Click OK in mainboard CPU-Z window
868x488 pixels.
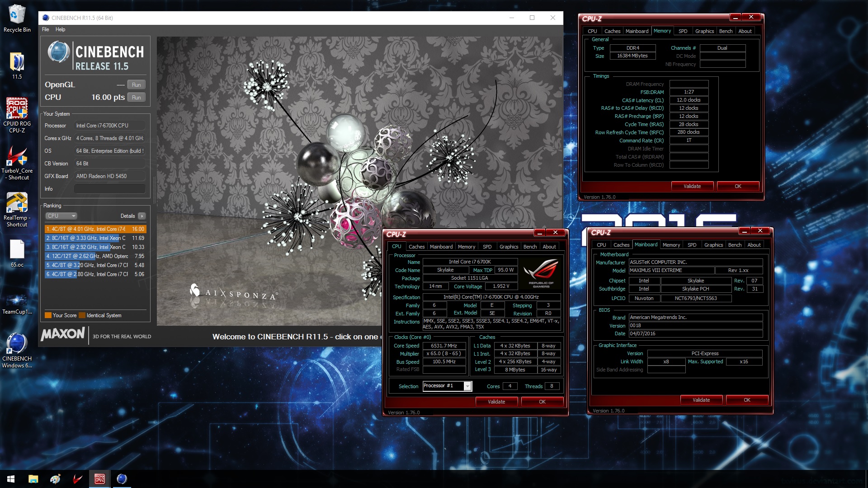coord(747,400)
